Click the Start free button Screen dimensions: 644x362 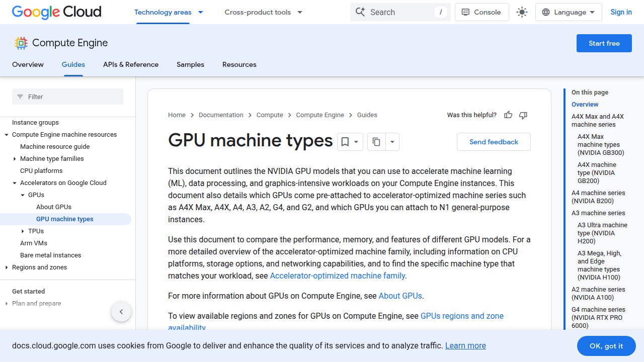point(604,43)
